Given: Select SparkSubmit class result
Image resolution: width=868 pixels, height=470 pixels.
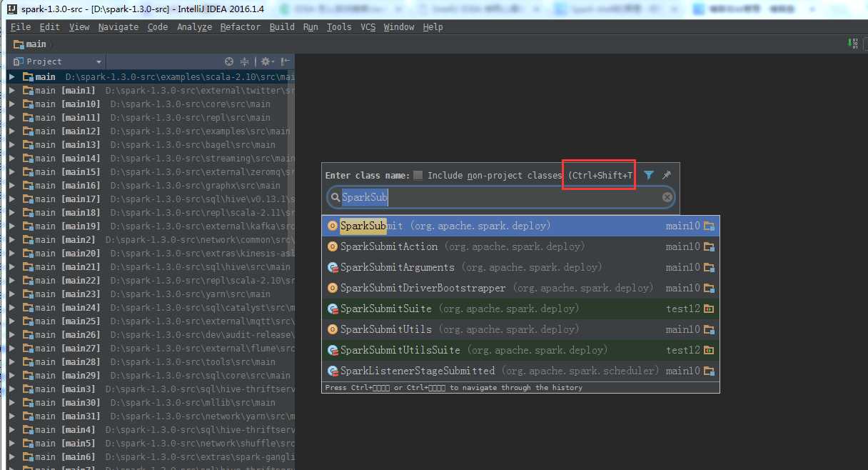Looking at the screenshot, I should tap(520, 226).
